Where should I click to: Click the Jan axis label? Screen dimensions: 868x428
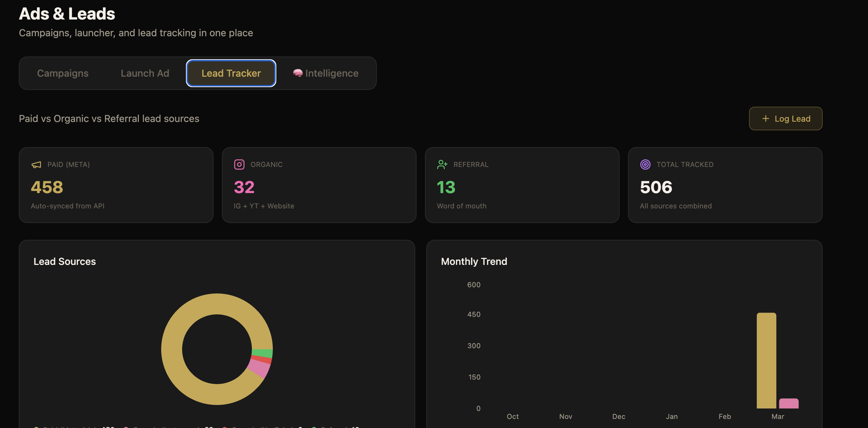672,416
